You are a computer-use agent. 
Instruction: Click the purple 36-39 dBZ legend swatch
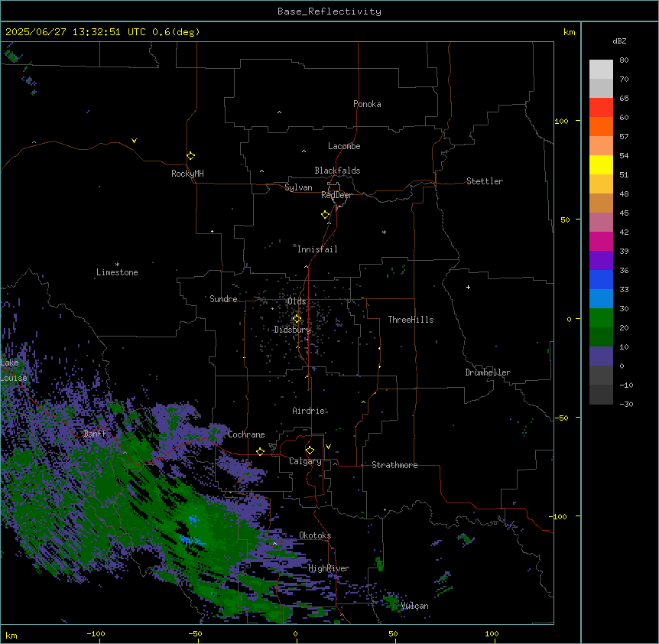601,261
